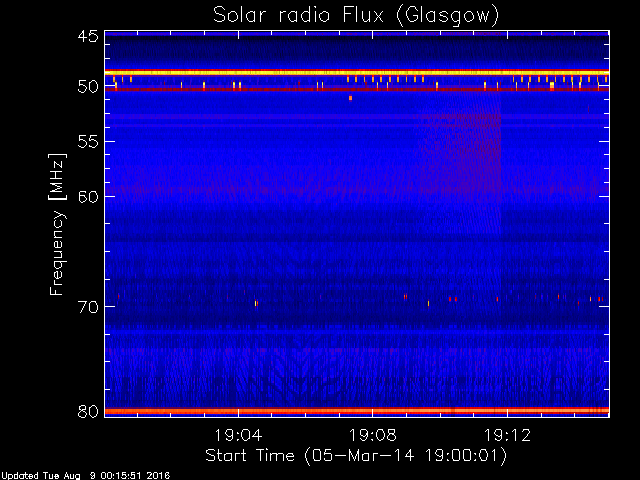This screenshot has width=640, height=480.
Task: Click the 'Start Time (05-Mar-14 19:00:01)' label
Action: [356, 456]
